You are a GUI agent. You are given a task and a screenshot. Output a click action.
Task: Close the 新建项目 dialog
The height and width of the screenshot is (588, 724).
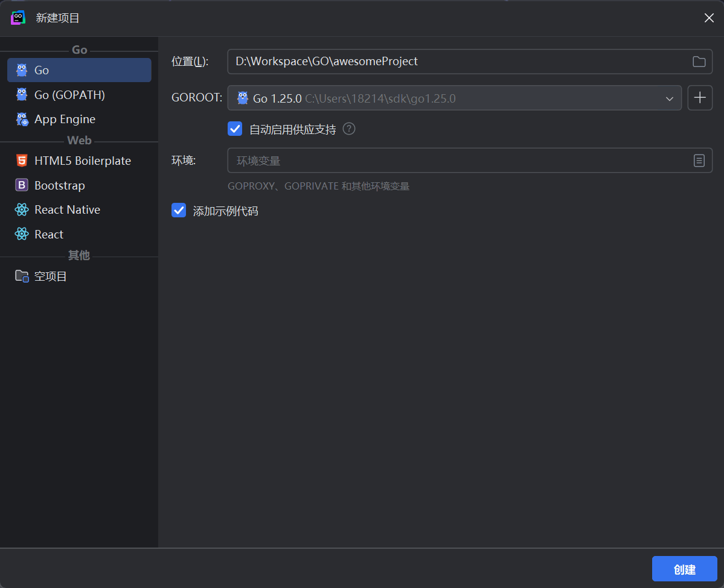[709, 18]
